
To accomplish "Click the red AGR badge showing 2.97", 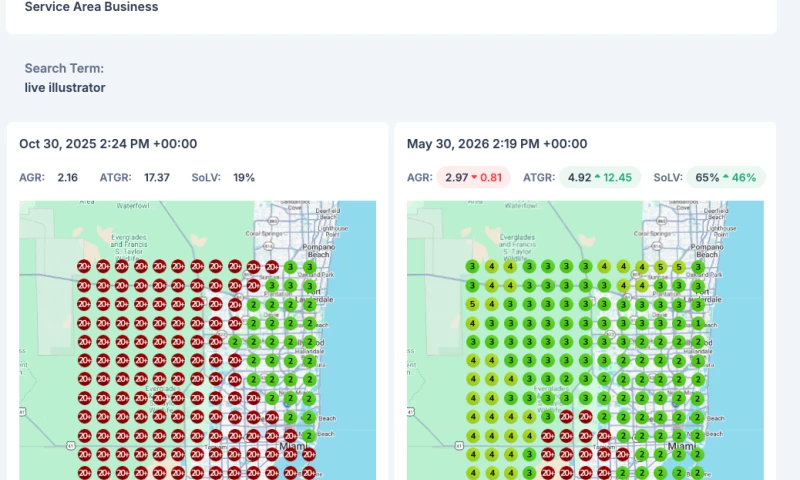I will 473,178.
